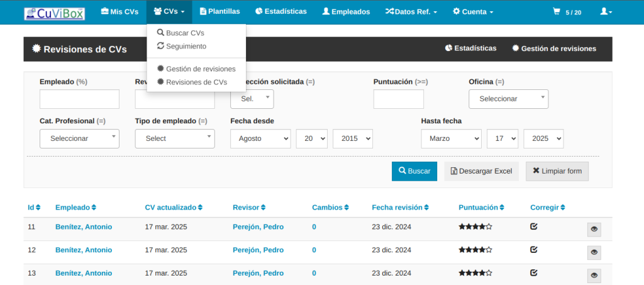Open the Tipo de empleado select dropdown
Screen dimensions: 644x285
(174, 138)
